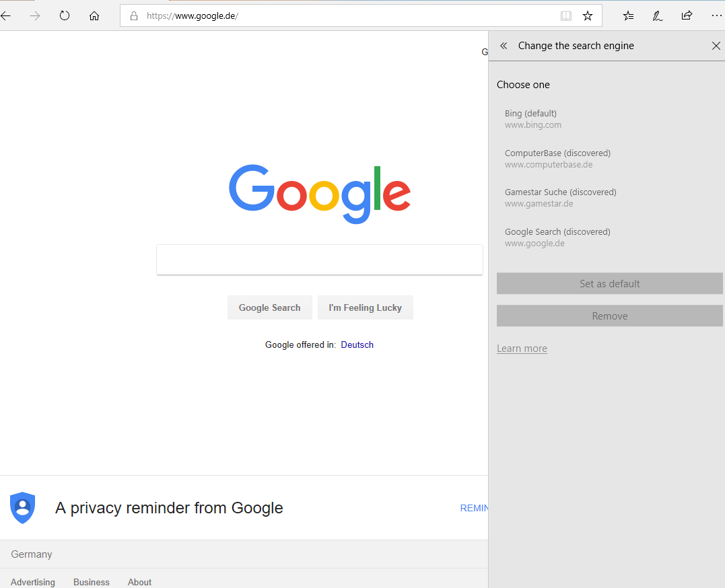This screenshot has width=725, height=588.
Task: Click the Set as default button
Action: tap(609, 283)
